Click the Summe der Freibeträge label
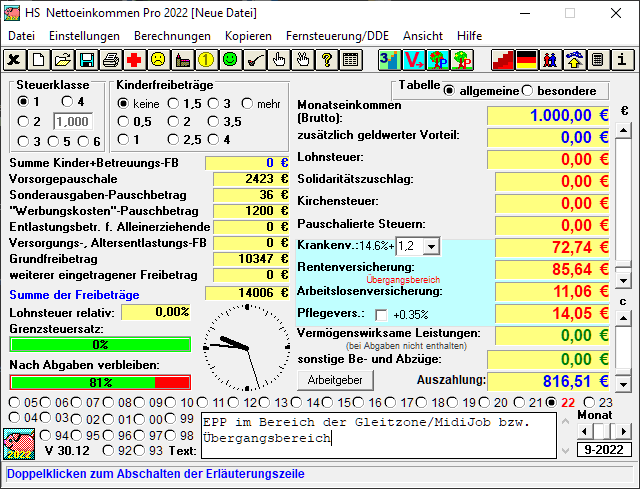The image size is (640, 489). [74, 294]
